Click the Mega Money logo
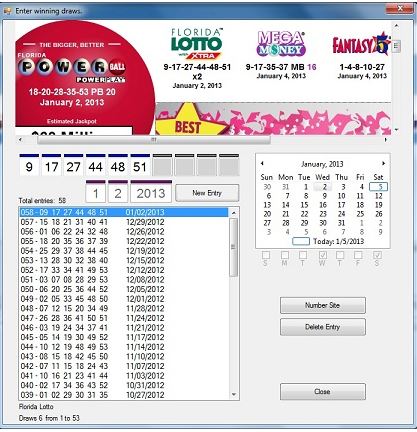 point(281,43)
